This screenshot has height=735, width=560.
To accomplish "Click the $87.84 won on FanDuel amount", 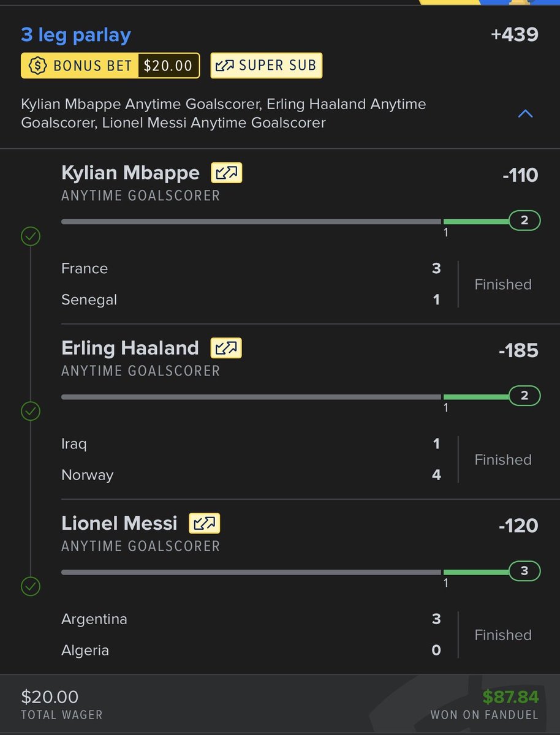I will tap(510, 696).
